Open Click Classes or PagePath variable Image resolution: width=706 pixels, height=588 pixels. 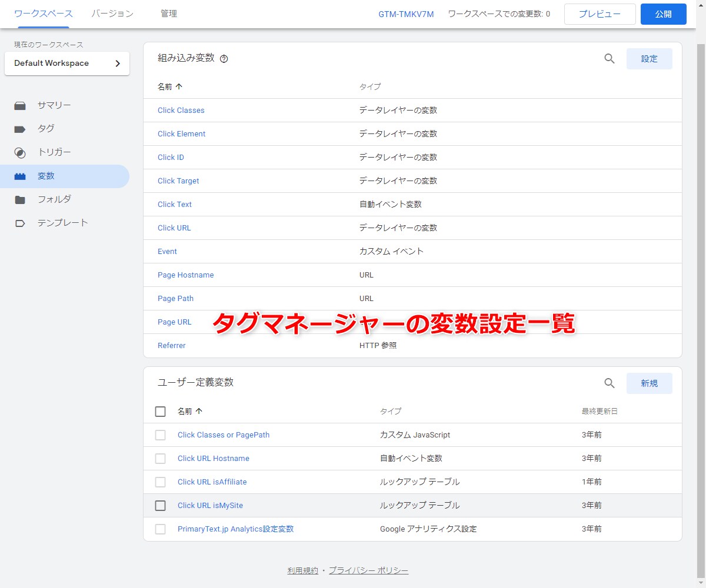[x=224, y=435]
